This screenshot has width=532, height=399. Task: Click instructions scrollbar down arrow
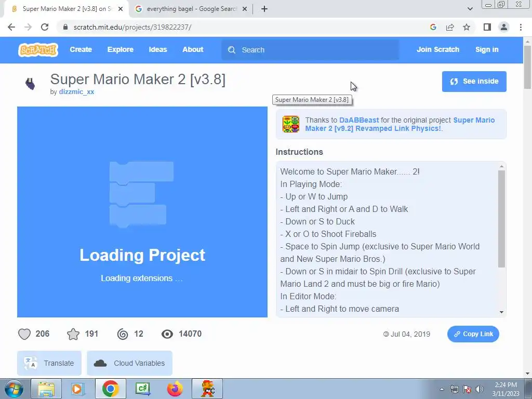pyautogui.click(x=501, y=312)
